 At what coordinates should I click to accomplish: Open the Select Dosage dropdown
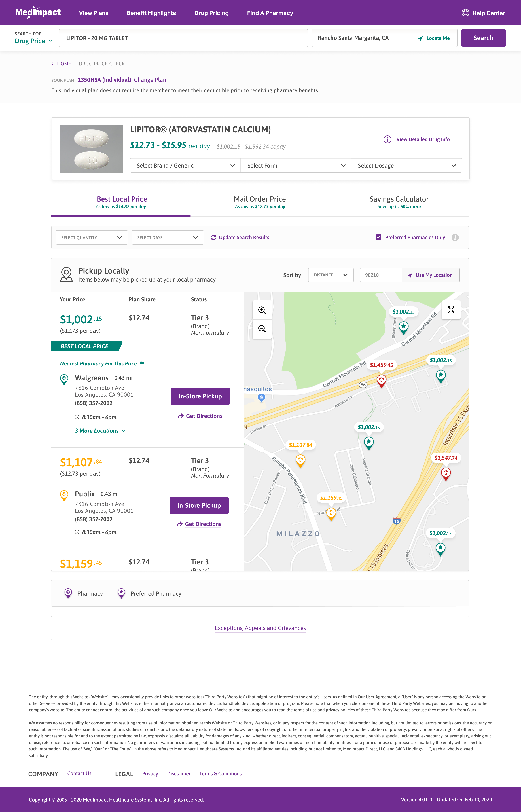point(407,165)
